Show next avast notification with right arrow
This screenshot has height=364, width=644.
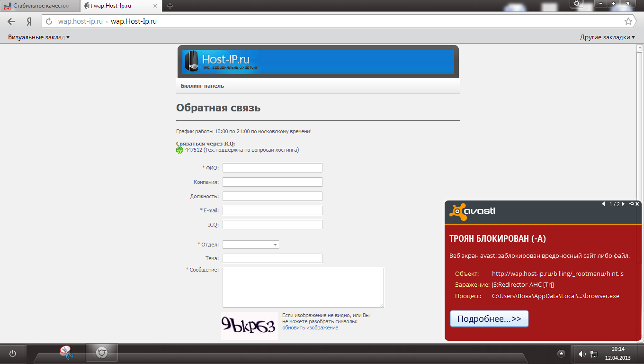(x=623, y=204)
